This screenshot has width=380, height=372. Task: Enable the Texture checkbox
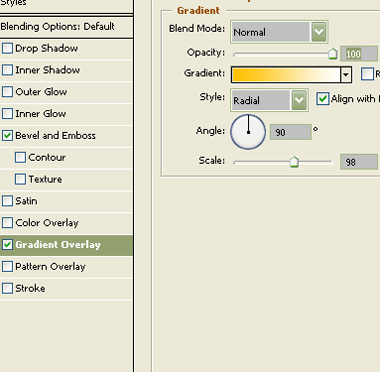[x=20, y=179]
